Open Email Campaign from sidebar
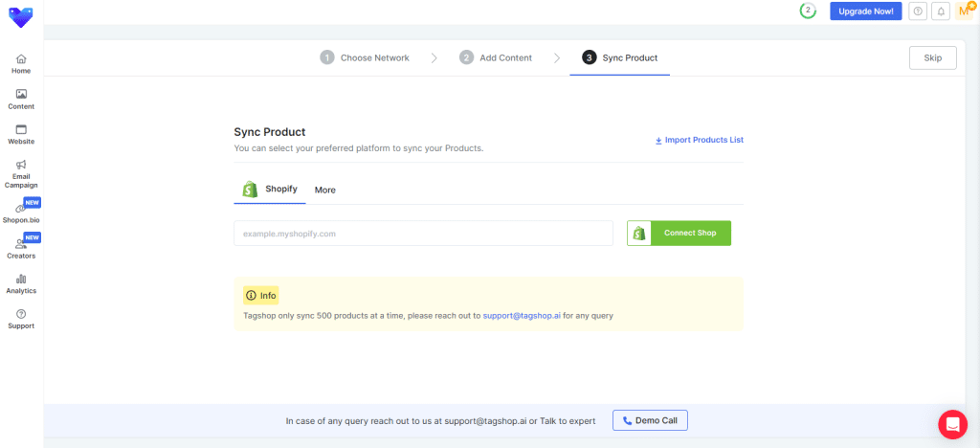980x448 pixels. point(21,173)
